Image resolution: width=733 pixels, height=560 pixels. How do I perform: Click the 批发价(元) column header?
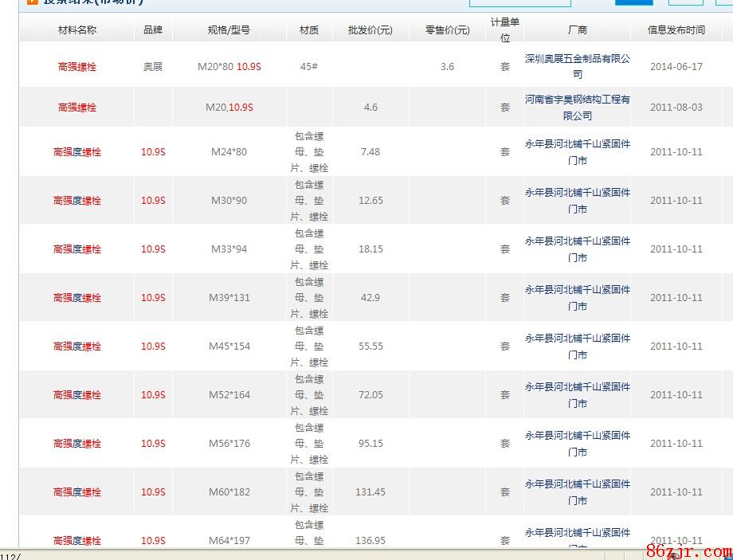[370, 30]
